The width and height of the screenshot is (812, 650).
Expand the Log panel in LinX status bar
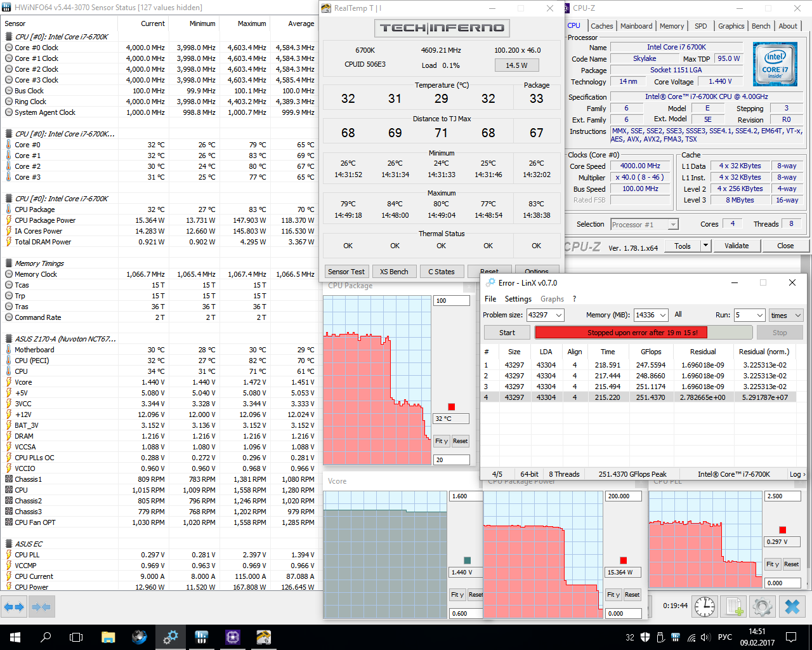point(797,474)
